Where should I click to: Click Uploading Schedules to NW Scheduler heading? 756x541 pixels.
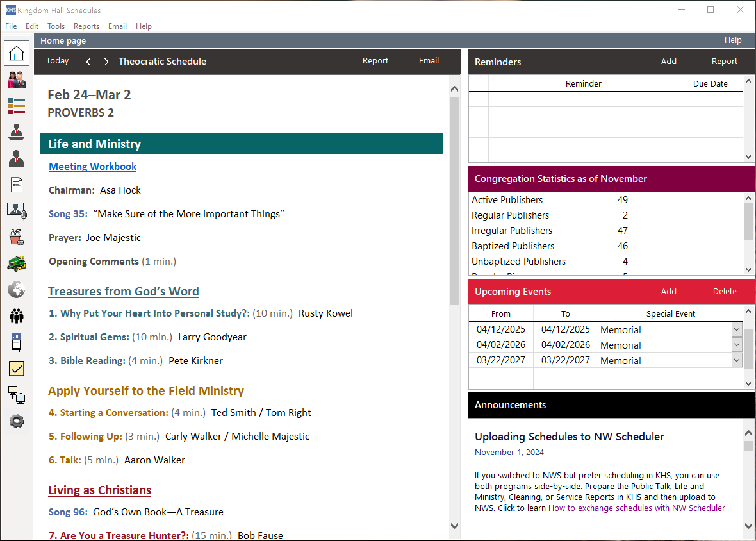click(x=569, y=437)
